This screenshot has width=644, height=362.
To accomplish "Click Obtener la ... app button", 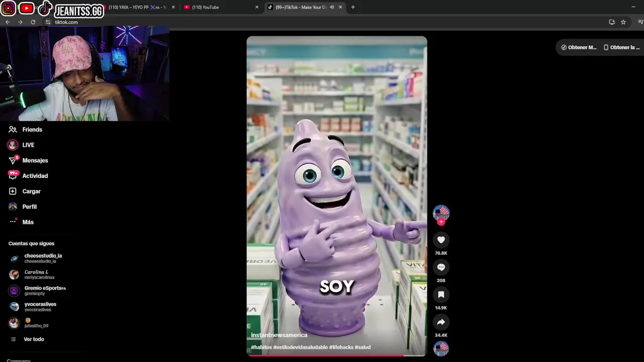I will 621,47.
